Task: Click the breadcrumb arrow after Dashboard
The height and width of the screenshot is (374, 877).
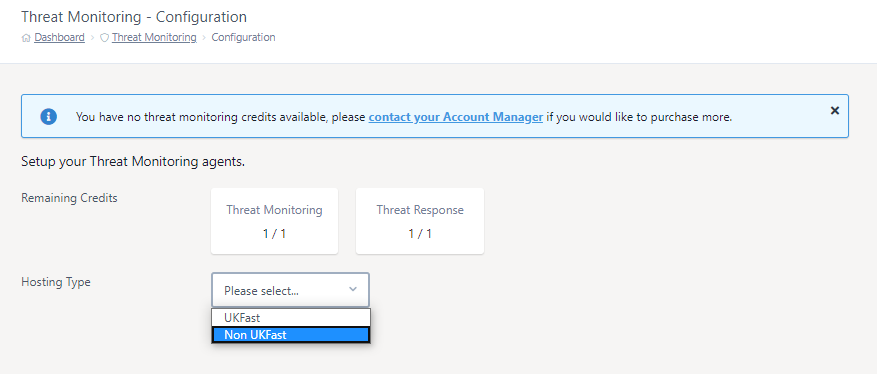Action: (92, 38)
